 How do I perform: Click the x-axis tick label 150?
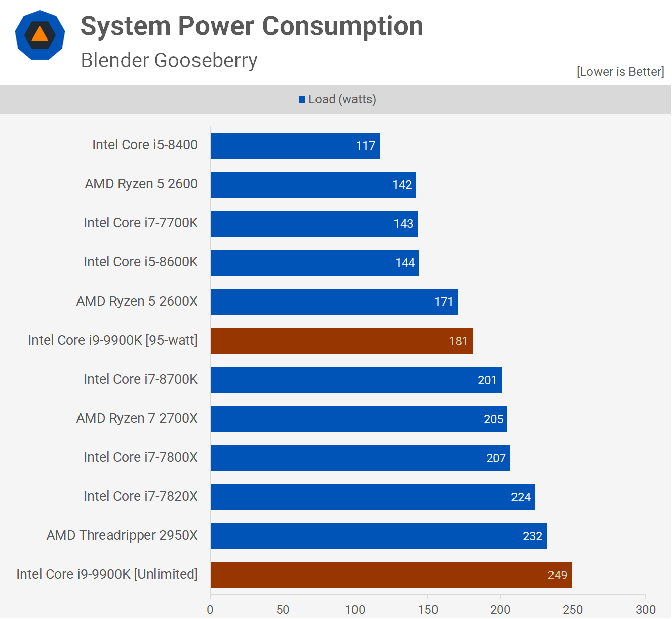click(x=428, y=610)
